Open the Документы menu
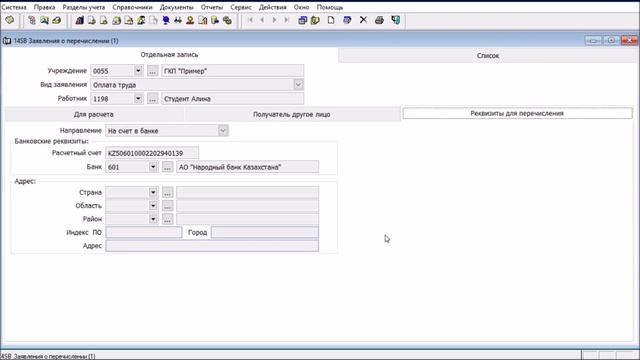Image resolution: width=640 pixels, height=360 pixels. click(x=176, y=7)
